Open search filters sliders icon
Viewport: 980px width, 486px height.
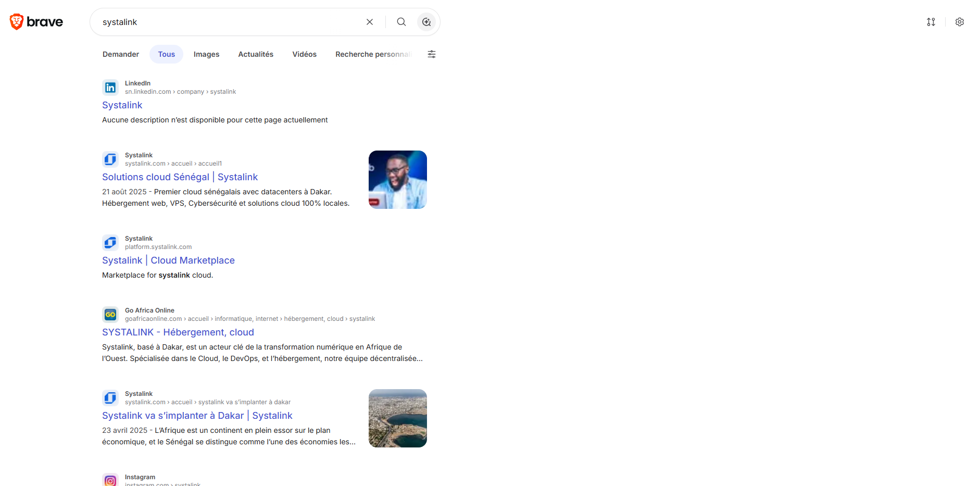point(432,54)
